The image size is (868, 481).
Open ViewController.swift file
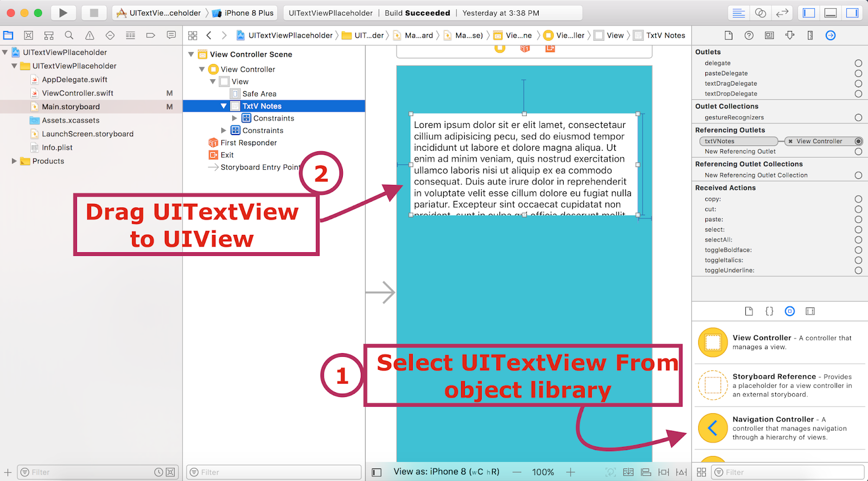coord(78,93)
